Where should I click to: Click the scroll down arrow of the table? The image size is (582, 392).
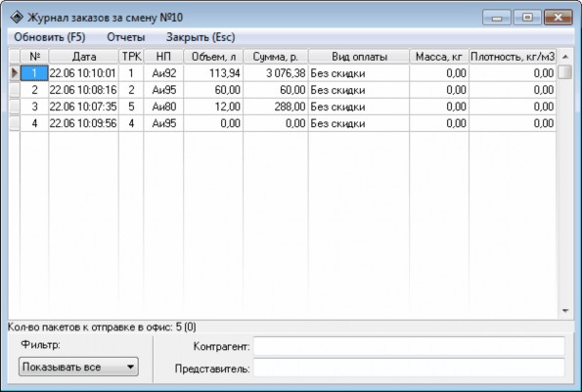[x=565, y=311]
